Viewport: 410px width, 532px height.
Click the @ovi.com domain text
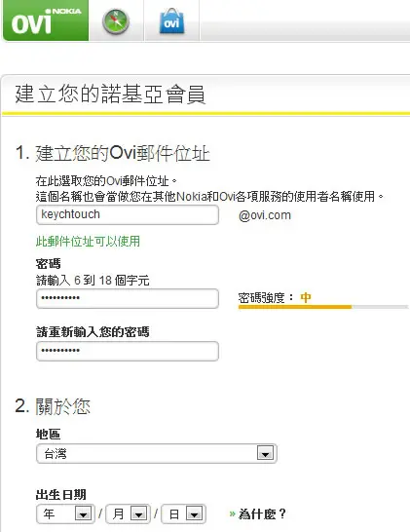point(265,215)
